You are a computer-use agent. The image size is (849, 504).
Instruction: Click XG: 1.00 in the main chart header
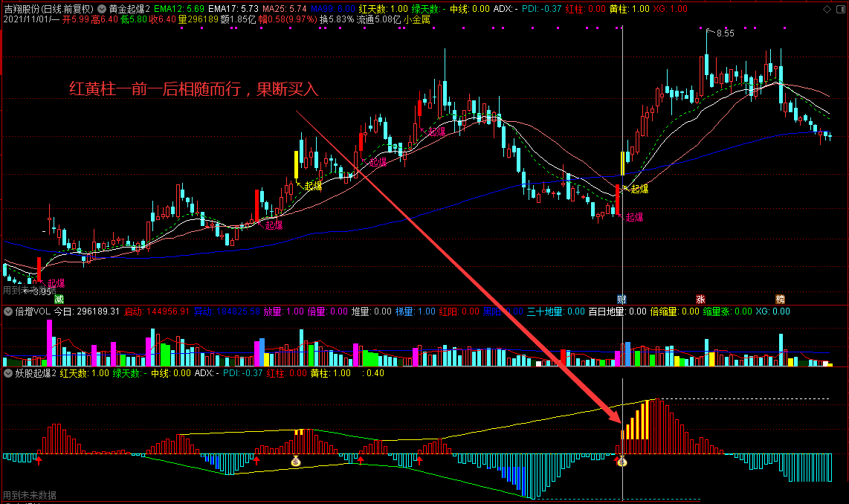tap(671, 9)
